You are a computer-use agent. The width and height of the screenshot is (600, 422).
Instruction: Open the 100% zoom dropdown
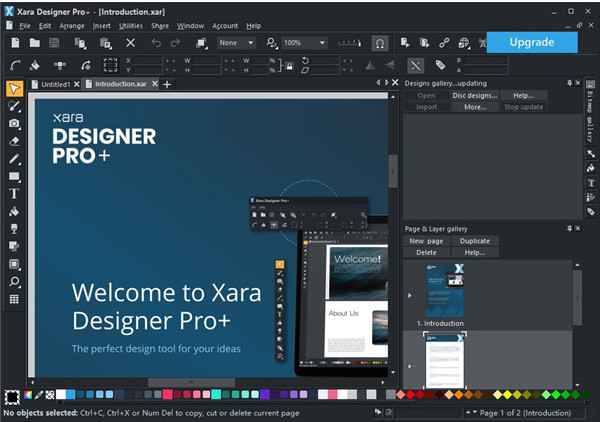click(x=304, y=43)
